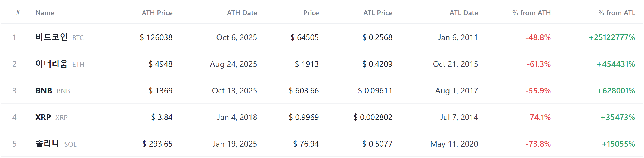
Task: Click the # rank column header
Action: (18, 12)
